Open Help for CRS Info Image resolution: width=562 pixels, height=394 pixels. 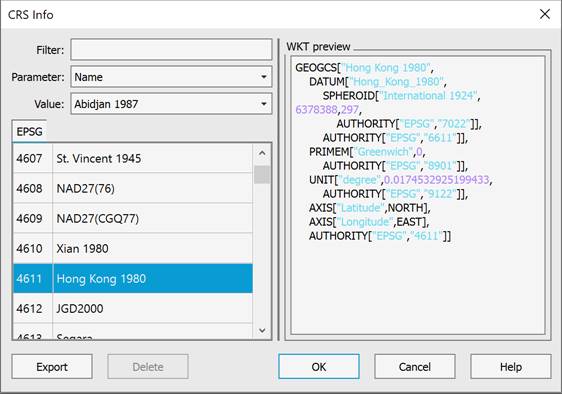click(511, 367)
